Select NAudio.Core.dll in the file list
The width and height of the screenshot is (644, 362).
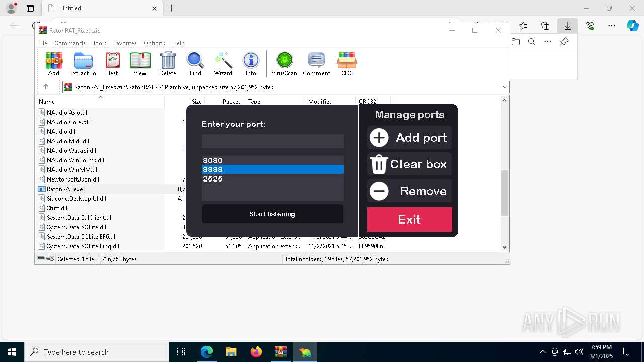pyautogui.click(x=68, y=122)
